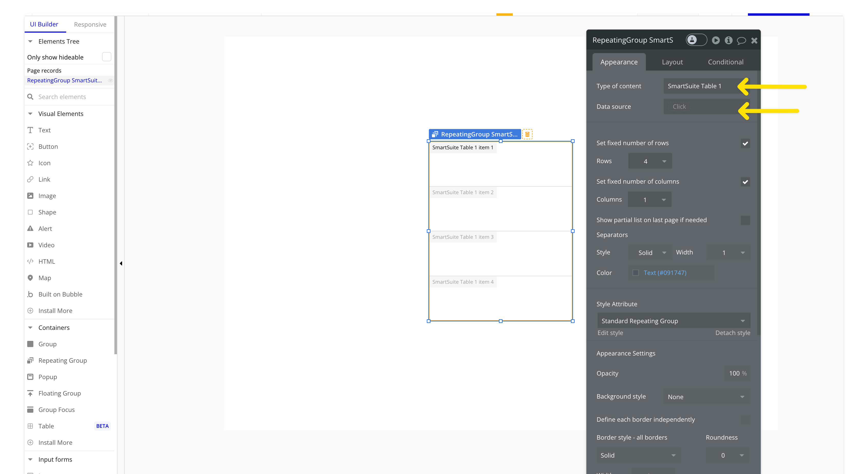The width and height of the screenshot is (868, 474).
Task: Select the Video element icon
Action: click(30, 245)
